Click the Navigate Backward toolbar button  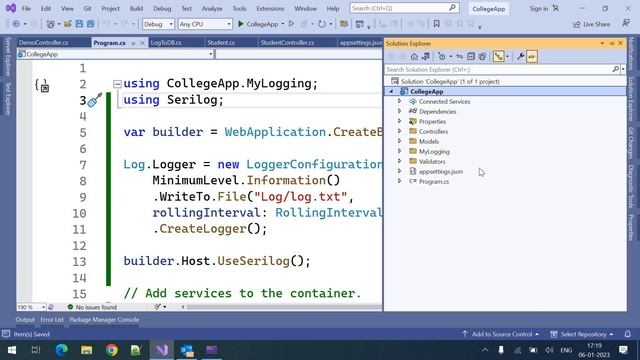point(16,24)
